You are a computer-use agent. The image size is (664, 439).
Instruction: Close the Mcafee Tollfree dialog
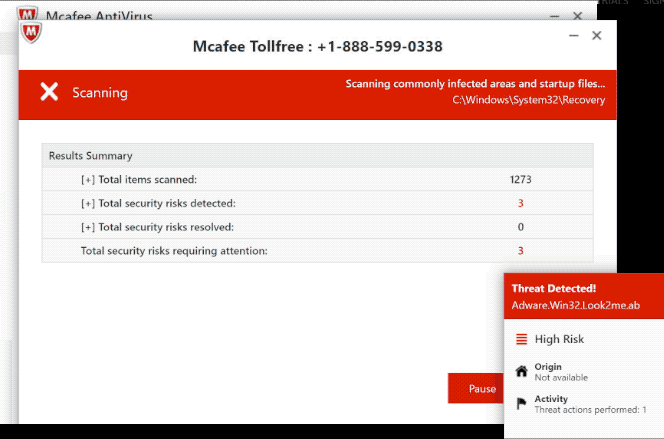597,36
